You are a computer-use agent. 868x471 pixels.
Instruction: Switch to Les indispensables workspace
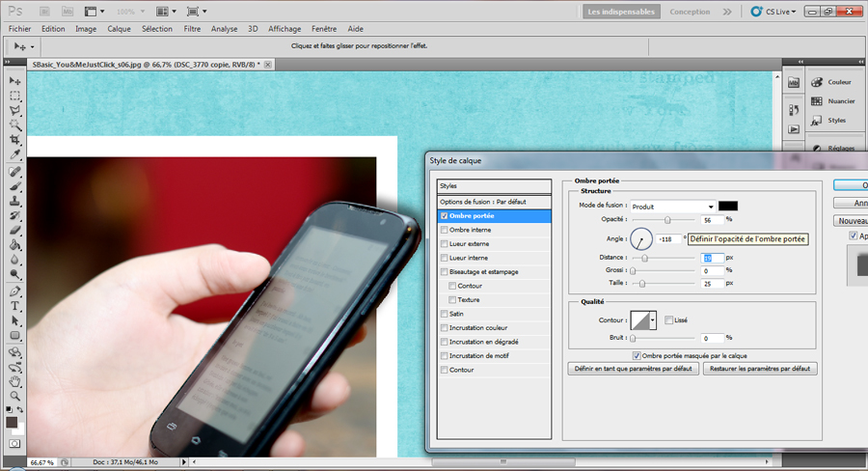621,11
